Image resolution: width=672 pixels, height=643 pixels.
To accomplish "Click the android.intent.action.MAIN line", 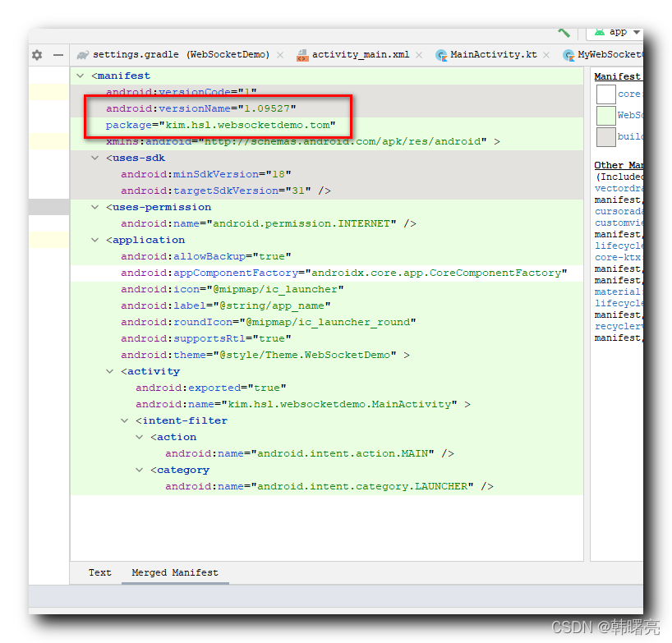I will (x=310, y=453).
